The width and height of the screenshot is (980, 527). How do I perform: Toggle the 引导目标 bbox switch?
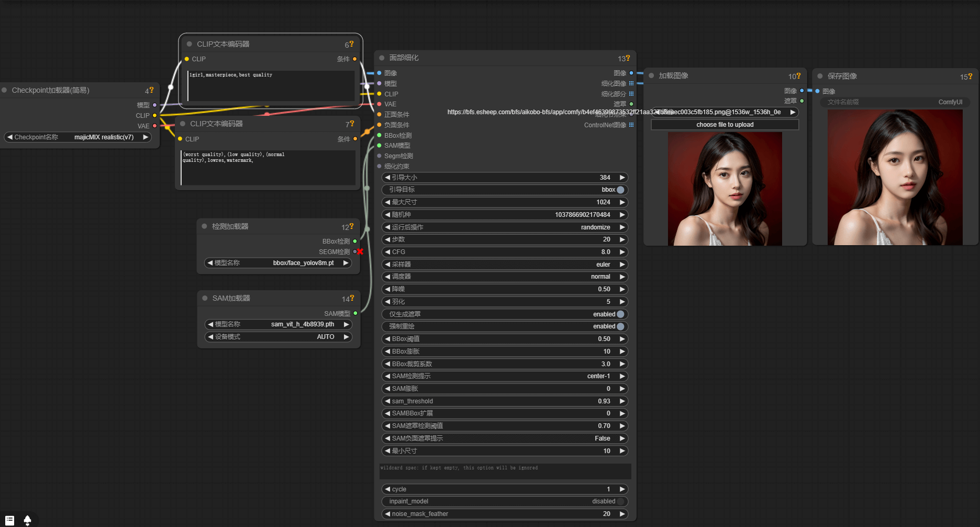620,190
